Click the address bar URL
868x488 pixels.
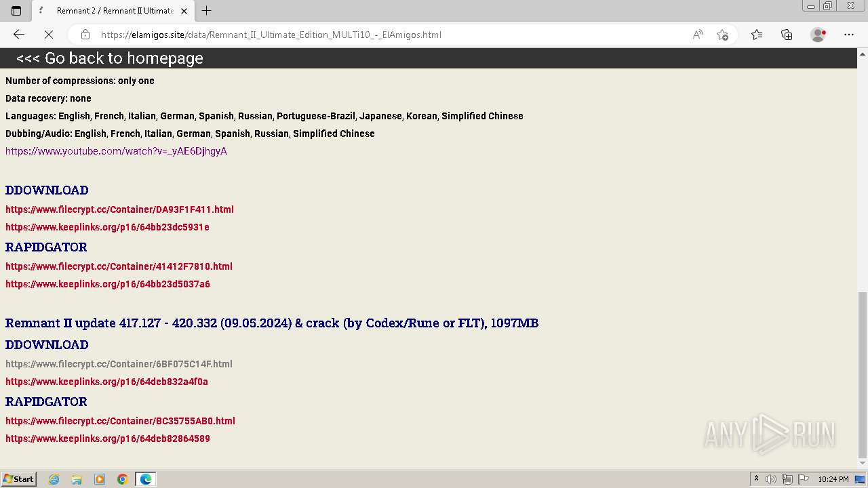271,35
